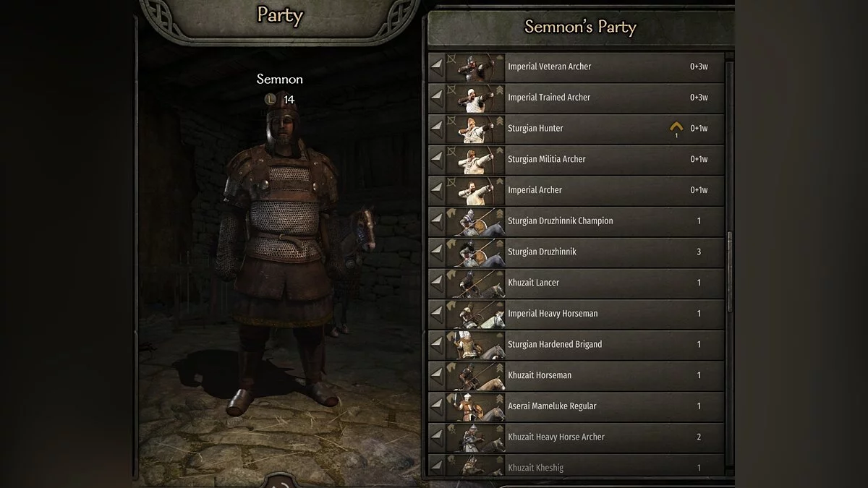The image size is (868, 488).
Task: Select the Imperial Archer portrait thumbnail
Action: [476, 190]
